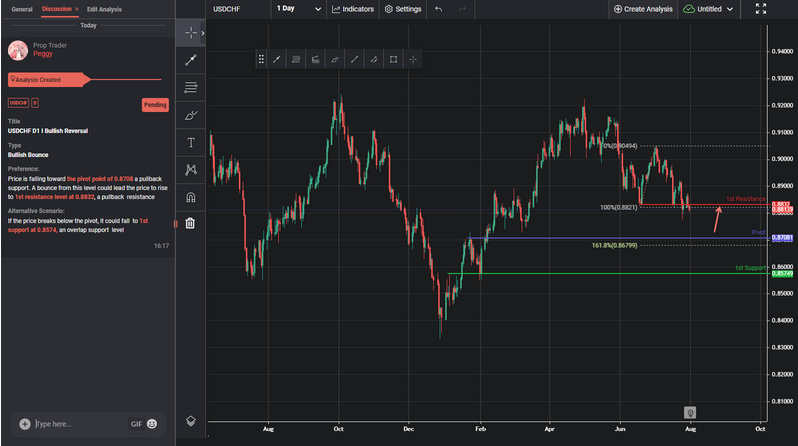Viewport: 798px width, 446px height.
Task: Grab the floating toolbar drag handle
Action: 261,60
